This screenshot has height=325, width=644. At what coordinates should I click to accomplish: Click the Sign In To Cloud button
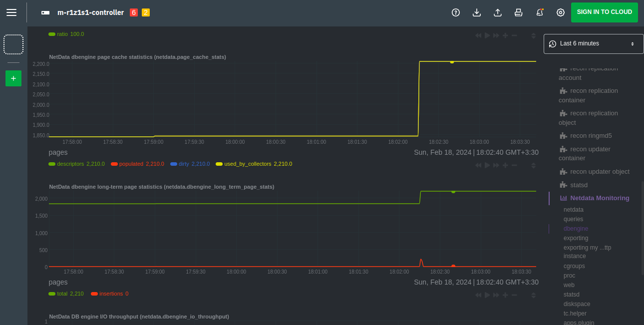pyautogui.click(x=604, y=12)
